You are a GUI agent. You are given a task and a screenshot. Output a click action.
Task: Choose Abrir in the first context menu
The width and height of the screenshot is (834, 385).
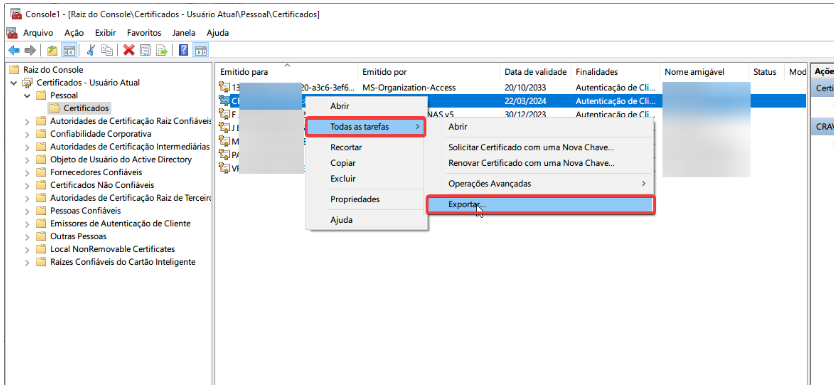coord(366,106)
